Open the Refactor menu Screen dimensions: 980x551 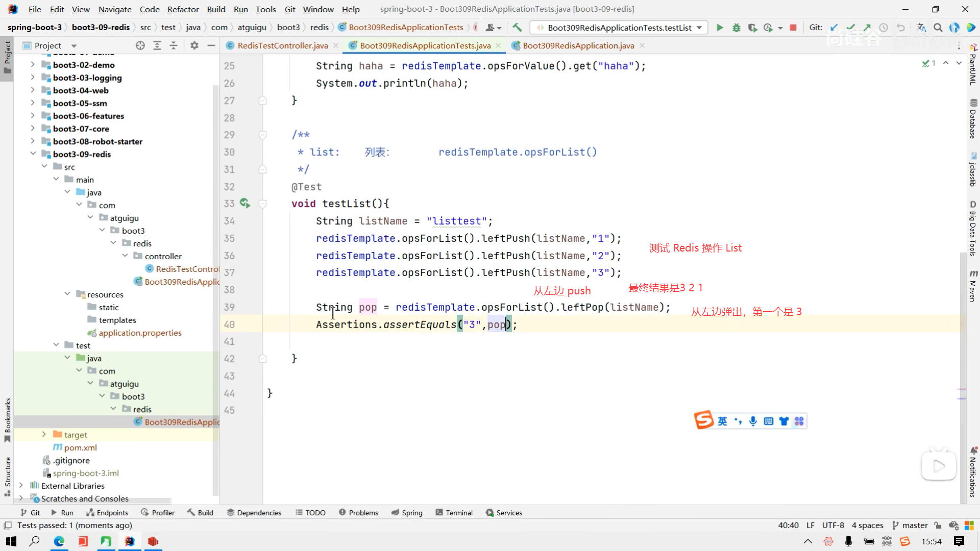pyautogui.click(x=183, y=9)
